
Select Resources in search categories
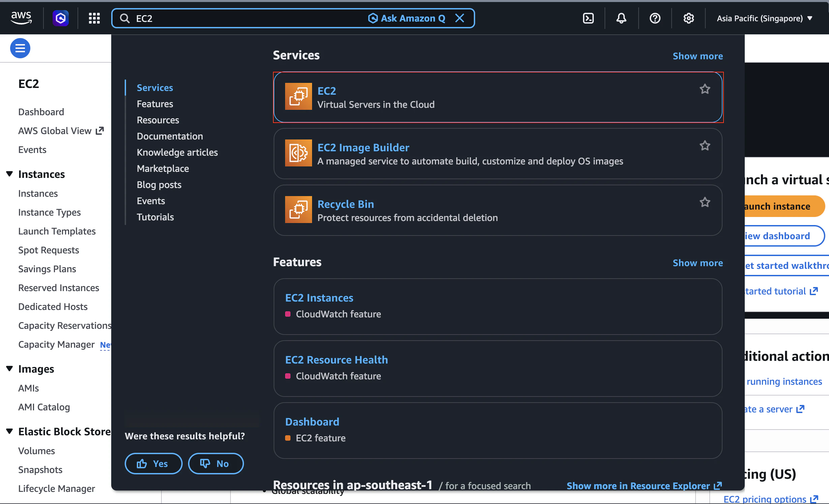click(158, 120)
